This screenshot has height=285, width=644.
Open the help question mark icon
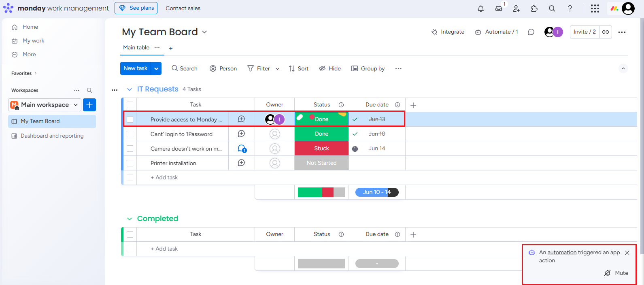(x=570, y=9)
